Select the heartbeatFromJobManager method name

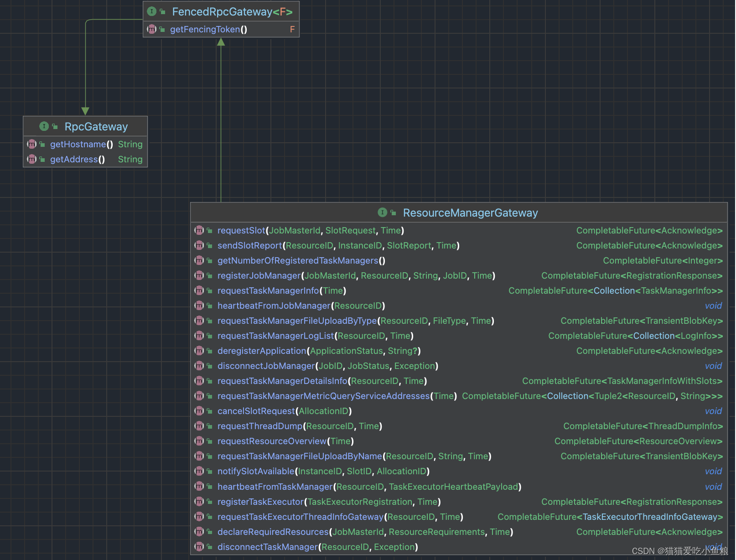[x=274, y=306]
